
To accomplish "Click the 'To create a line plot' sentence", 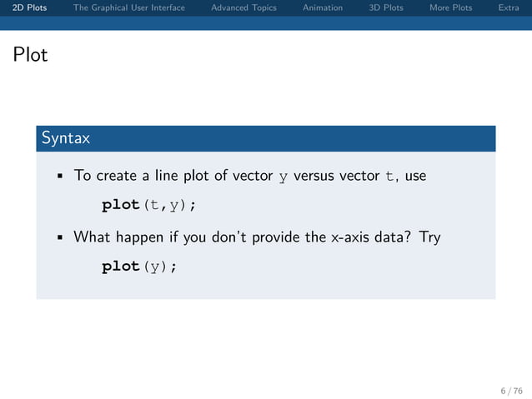I will click(x=250, y=176).
